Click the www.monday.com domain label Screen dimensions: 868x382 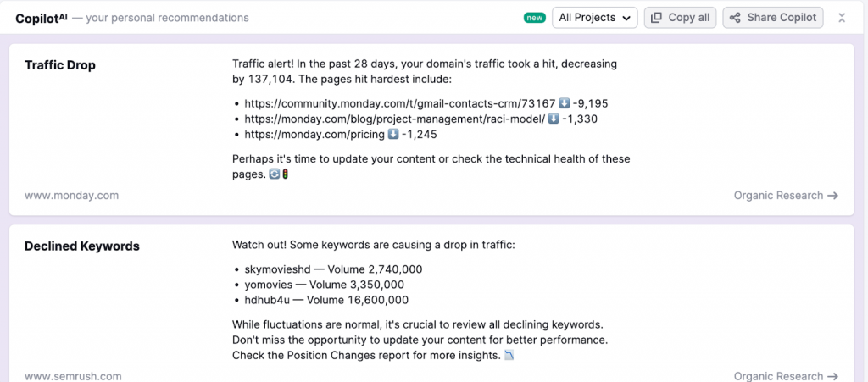(x=71, y=196)
